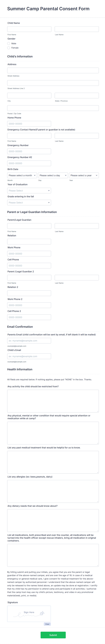Click the Emergency Number field
Image resolution: width=105 pixels, height=644 pixels.
click(29, 151)
